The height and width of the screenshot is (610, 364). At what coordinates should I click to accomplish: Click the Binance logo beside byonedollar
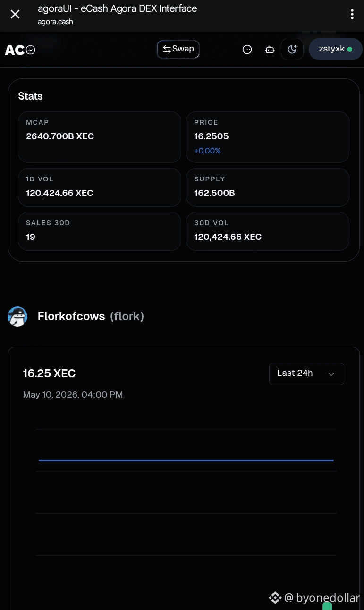275,598
